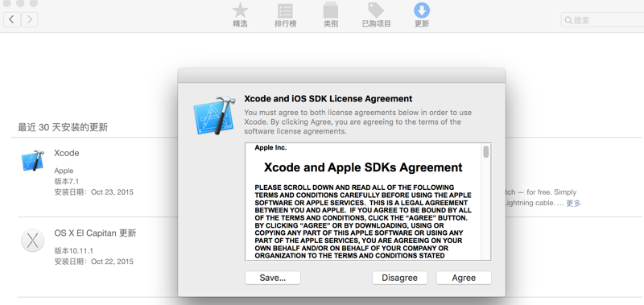Click Agree in the license dialog
Screen dimensions: 644x305
(464, 278)
